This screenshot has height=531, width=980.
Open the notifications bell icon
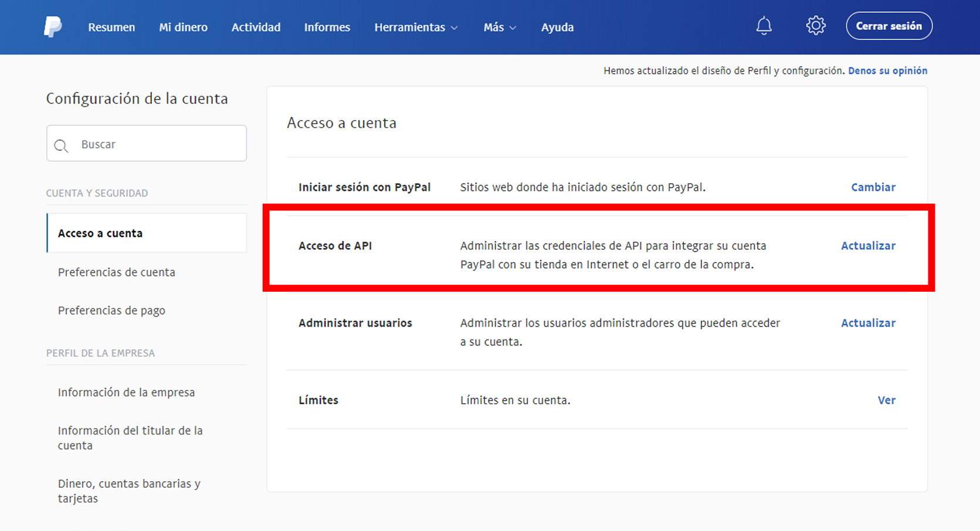764,26
